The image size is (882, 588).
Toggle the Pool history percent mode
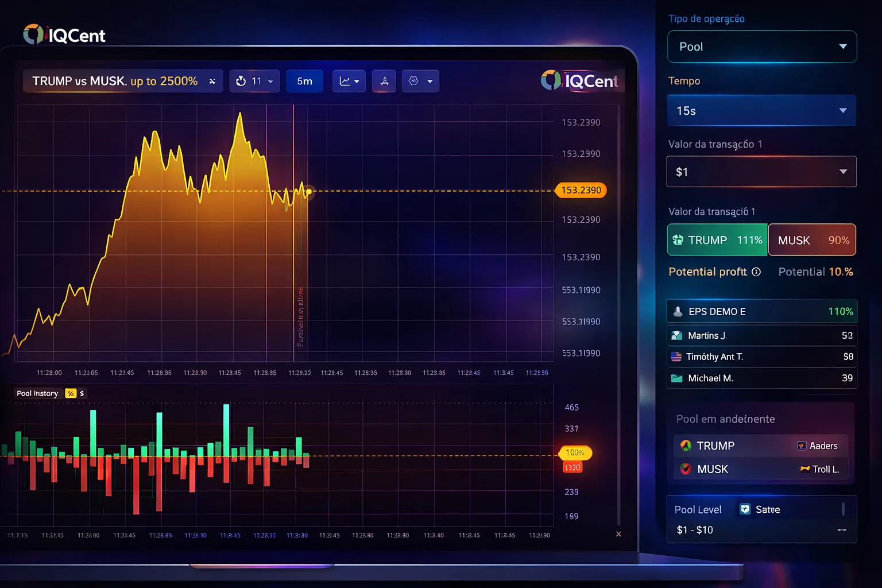71,393
